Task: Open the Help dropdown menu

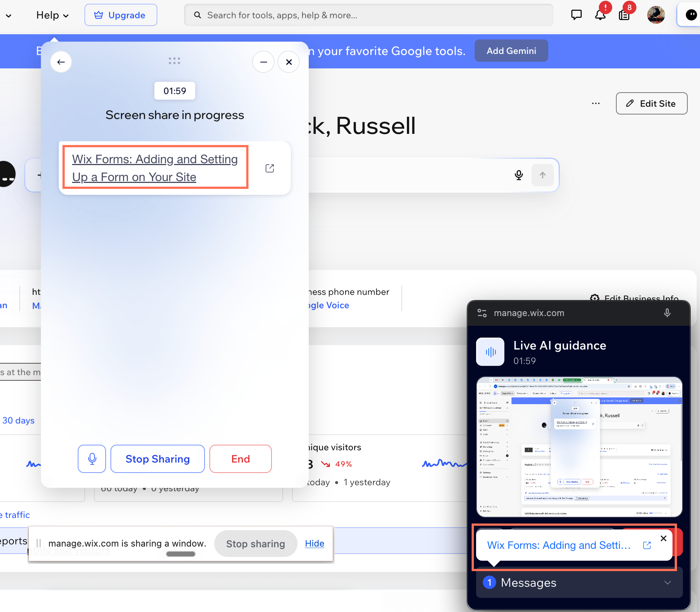Action: [52, 15]
